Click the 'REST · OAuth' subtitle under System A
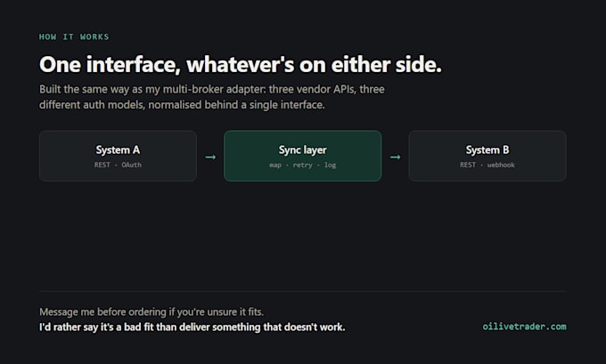 (118, 165)
